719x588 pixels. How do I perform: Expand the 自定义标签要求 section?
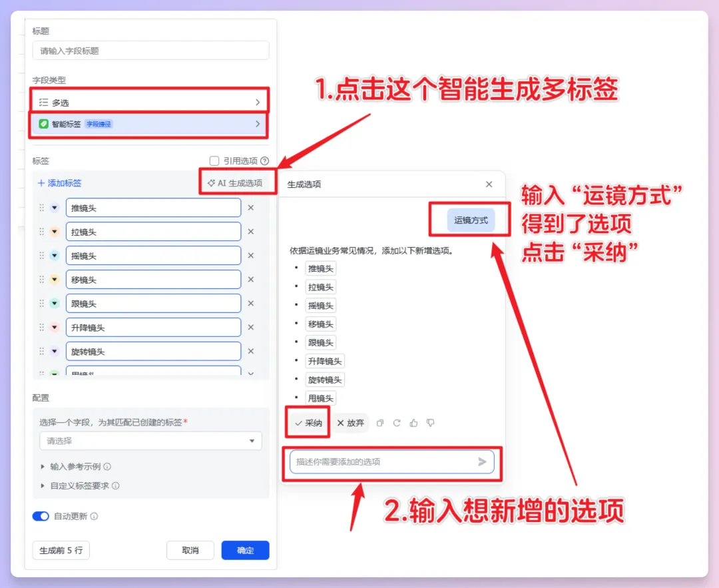[x=80, y=485]
